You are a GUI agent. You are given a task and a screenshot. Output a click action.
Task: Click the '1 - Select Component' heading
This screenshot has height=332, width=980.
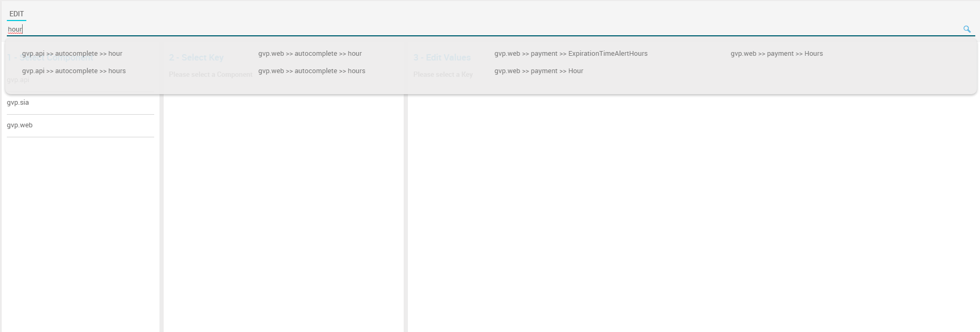[50, 58]
